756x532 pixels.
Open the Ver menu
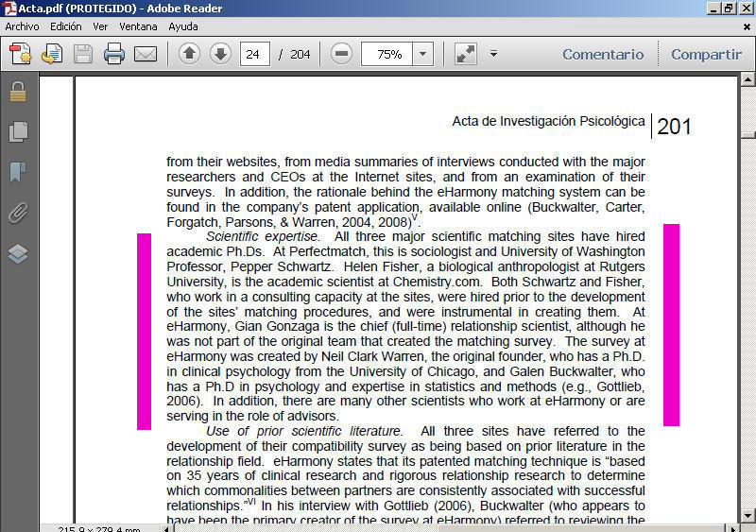coord(100,26)
